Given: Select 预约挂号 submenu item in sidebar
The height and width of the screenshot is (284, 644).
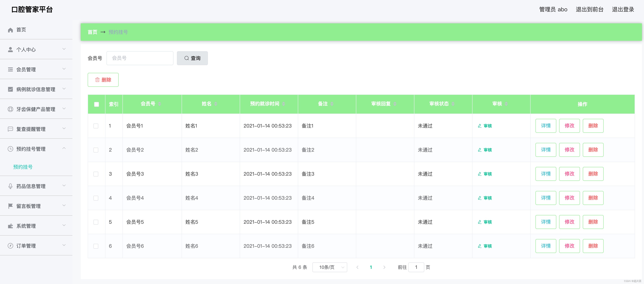Looking at the screenshot, I should (23, 167).
